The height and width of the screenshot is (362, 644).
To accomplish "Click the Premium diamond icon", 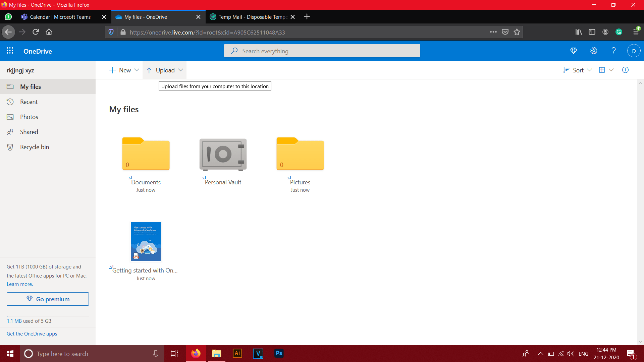I will (x=573, y=50).
